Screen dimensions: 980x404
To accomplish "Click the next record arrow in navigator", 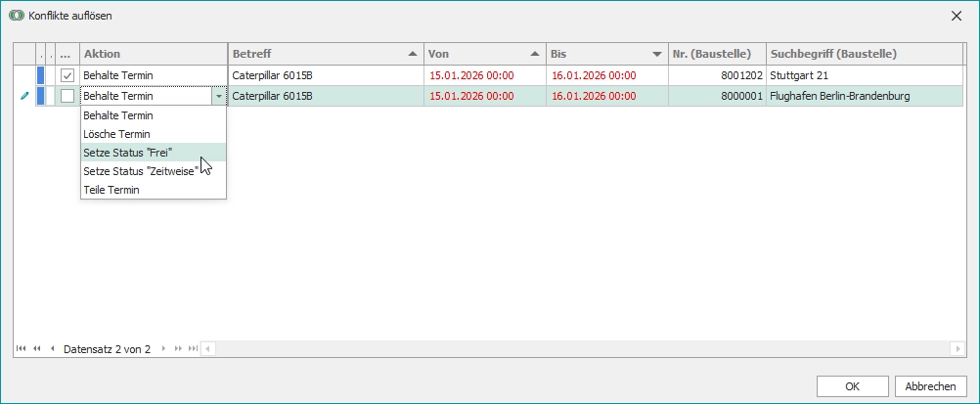I will click(163, 348).
